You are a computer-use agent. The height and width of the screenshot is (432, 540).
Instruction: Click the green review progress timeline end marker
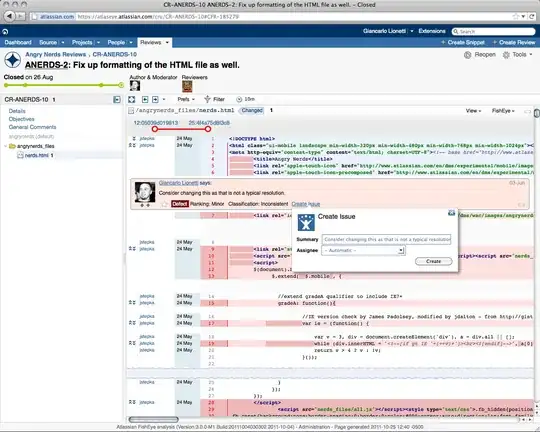tap(121, 85)
